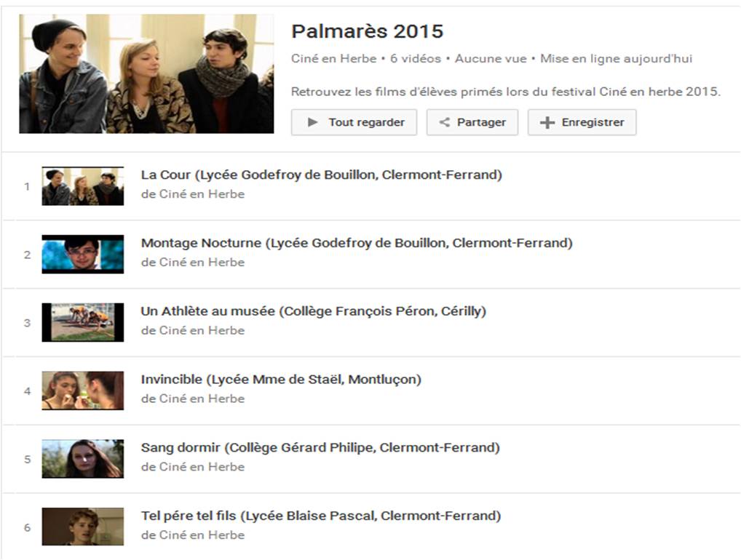The width and height of the screenshot is (741, 560).
Task: Click the Tout regarder play button
Action: tap(354, 122)
